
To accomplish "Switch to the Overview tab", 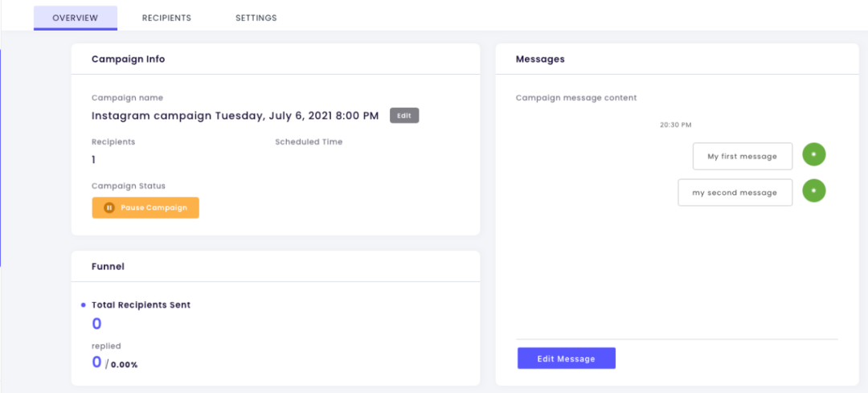I will point(75,18).
